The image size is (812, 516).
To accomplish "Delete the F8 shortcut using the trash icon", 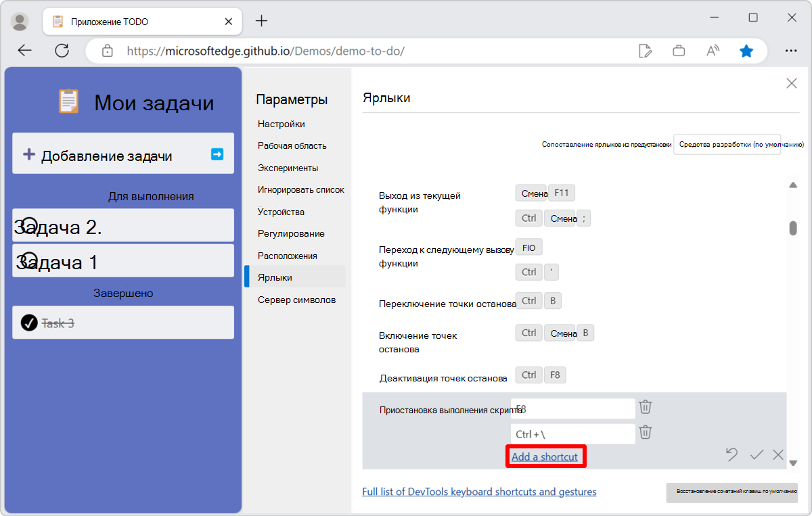I will point(646,407).
